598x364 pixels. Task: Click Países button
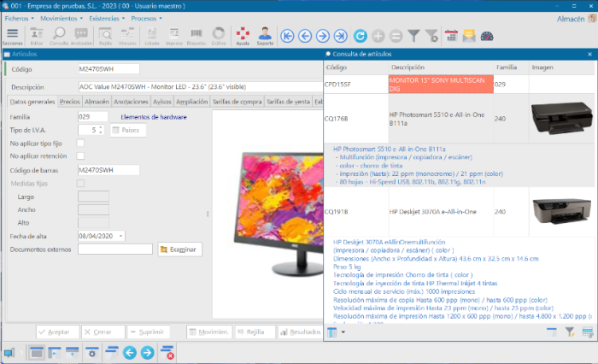[128, 130]
